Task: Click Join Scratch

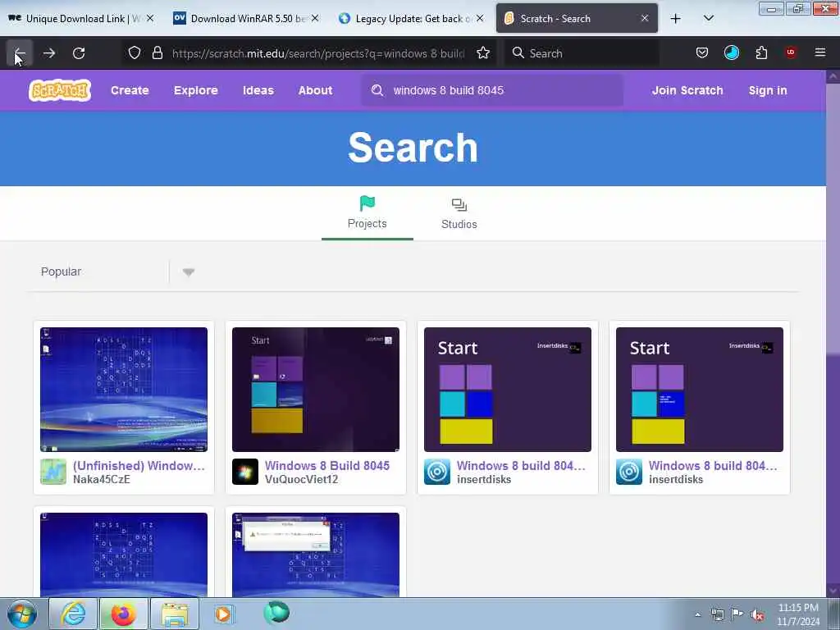Action: pyautogui.click(x=687, y=90)
